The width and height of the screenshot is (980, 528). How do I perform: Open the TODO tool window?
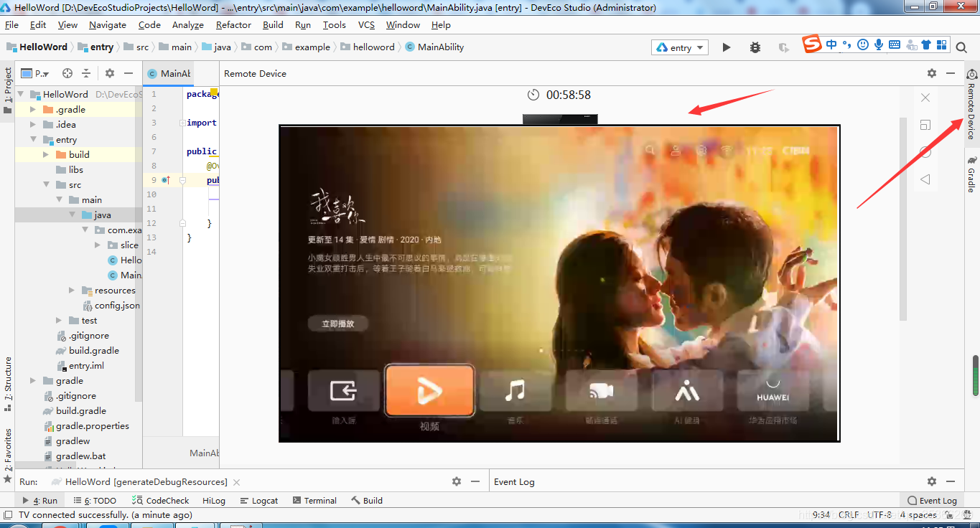[x=95, y=501]
